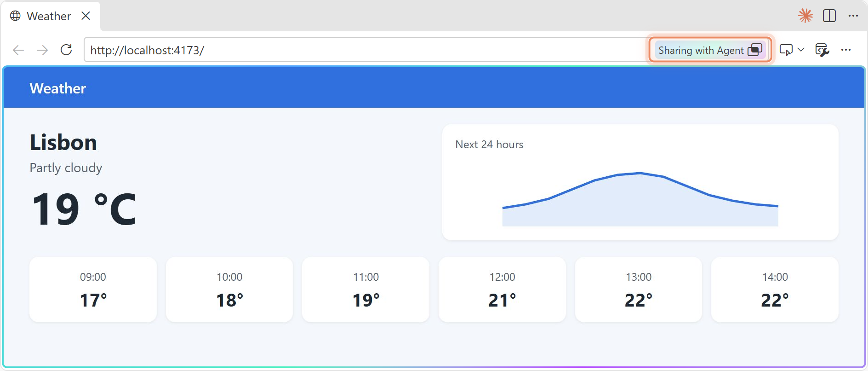Click the globe icon on the Weather tab
This screenshot has width=868, height=371.
15,16
